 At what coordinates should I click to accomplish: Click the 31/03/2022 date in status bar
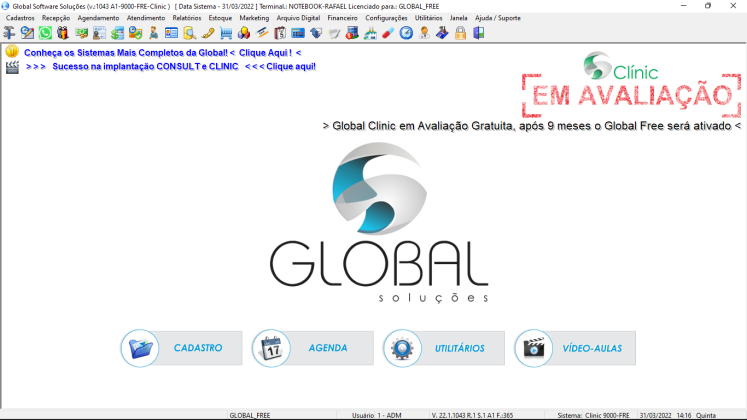point(656,415)
